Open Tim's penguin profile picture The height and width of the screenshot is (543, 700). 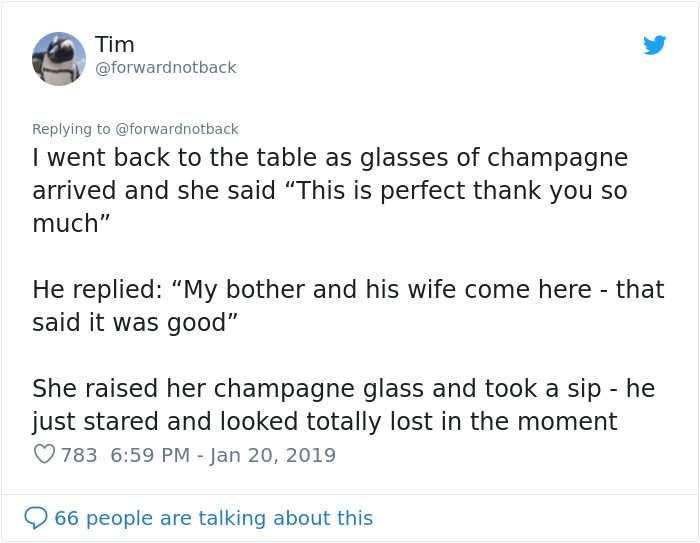(x=59, y=58)
